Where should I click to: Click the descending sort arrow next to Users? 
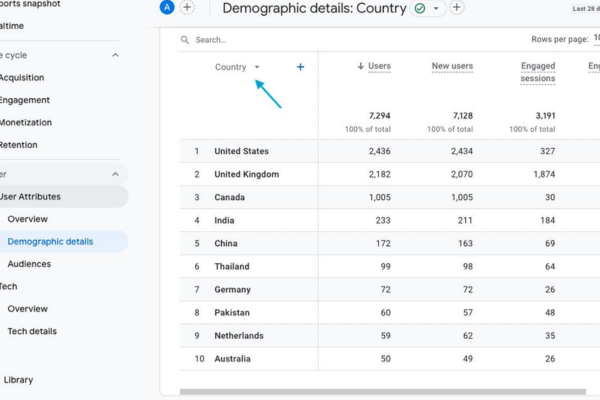tap(360, 66)
